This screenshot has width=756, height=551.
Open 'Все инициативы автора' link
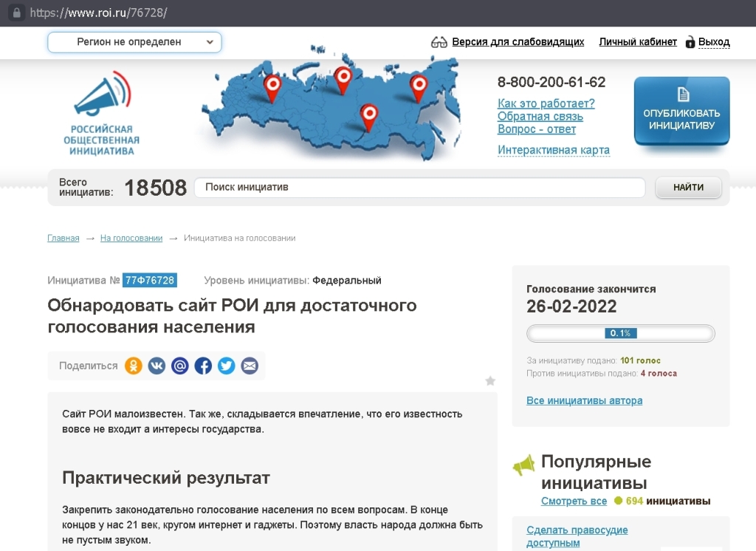point(584,400)
